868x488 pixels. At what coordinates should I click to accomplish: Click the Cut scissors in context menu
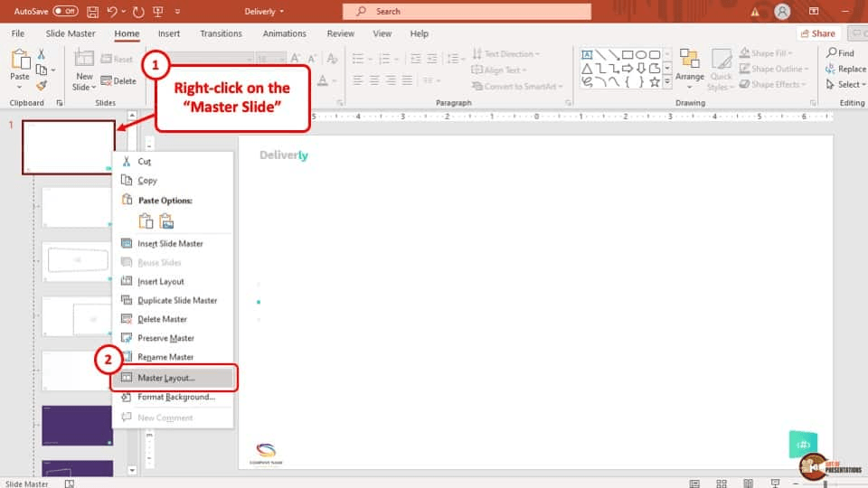[144, 162]
